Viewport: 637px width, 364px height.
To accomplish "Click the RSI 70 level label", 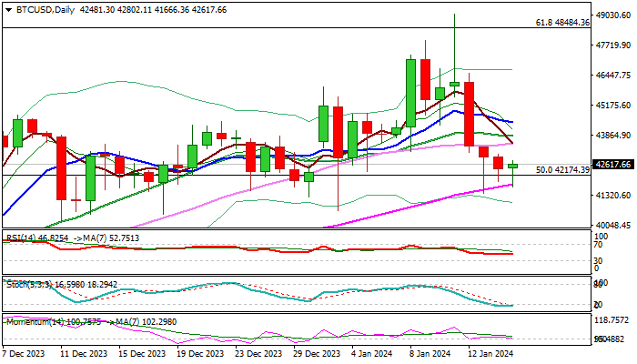I will click(599, 245).
